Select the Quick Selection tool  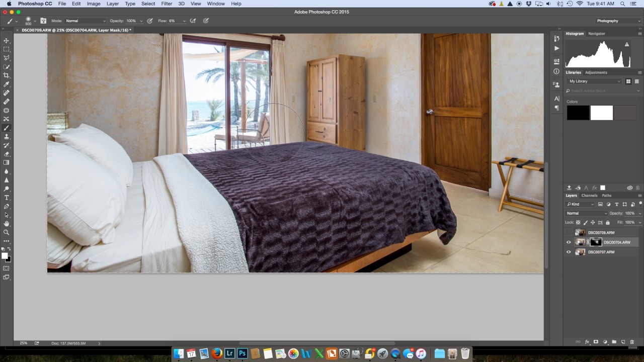point(7,67)
